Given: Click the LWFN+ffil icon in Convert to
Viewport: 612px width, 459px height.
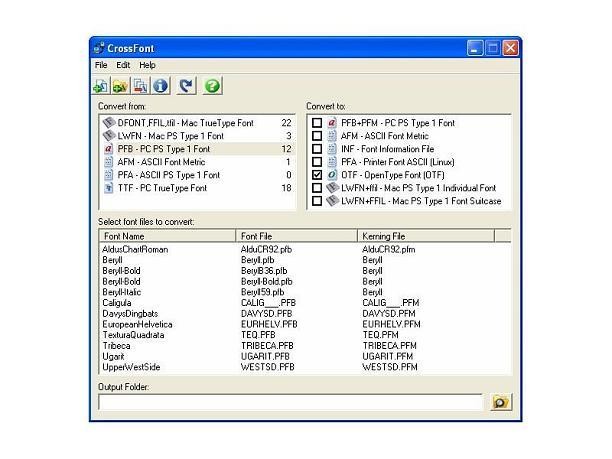Looking at the screenshot, I should pos(333,188).
